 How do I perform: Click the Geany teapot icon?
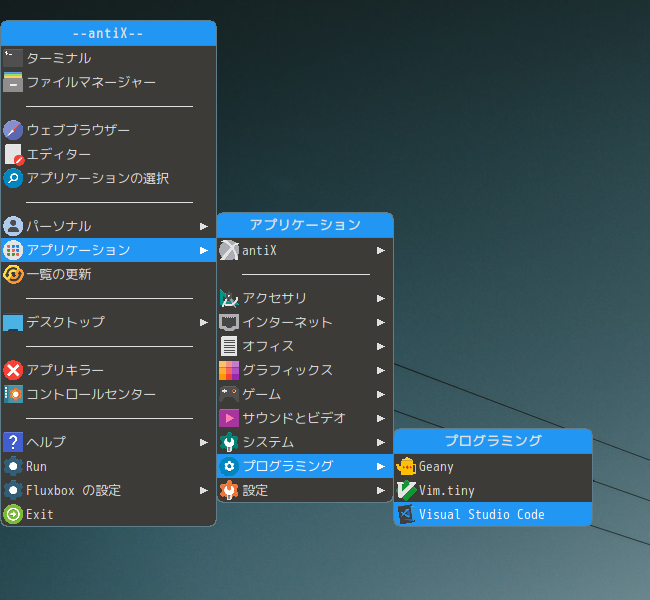tap(406, 466)
